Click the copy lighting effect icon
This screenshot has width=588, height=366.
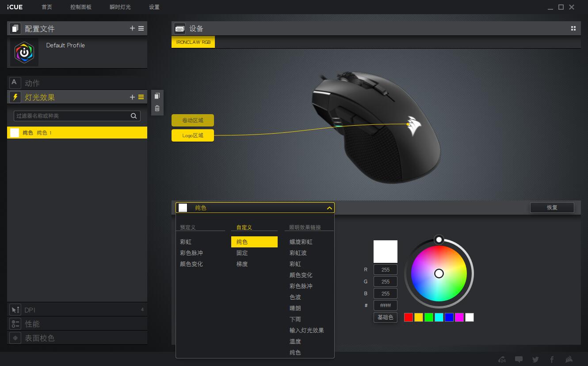click(x=157, y=96)
